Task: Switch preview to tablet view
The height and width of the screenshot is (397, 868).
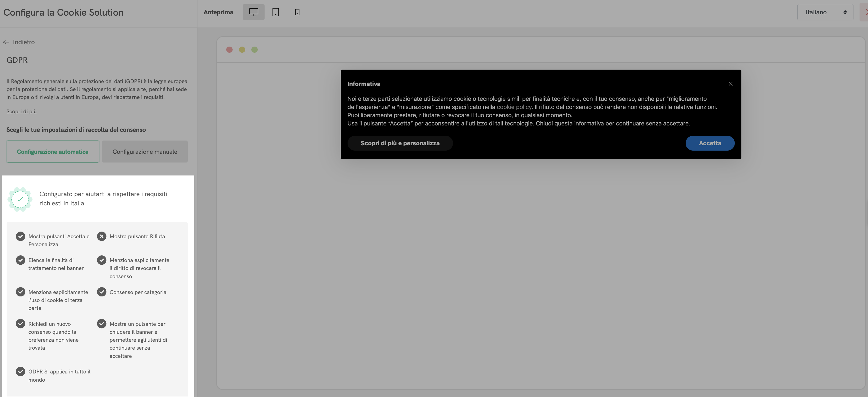Action: [x=275, y=12]
